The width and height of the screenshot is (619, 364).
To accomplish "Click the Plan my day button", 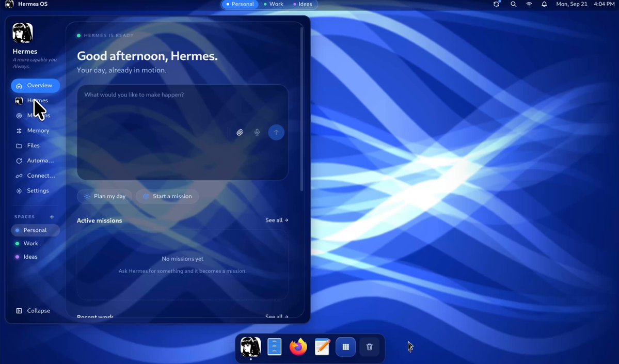I will [105, 196].
